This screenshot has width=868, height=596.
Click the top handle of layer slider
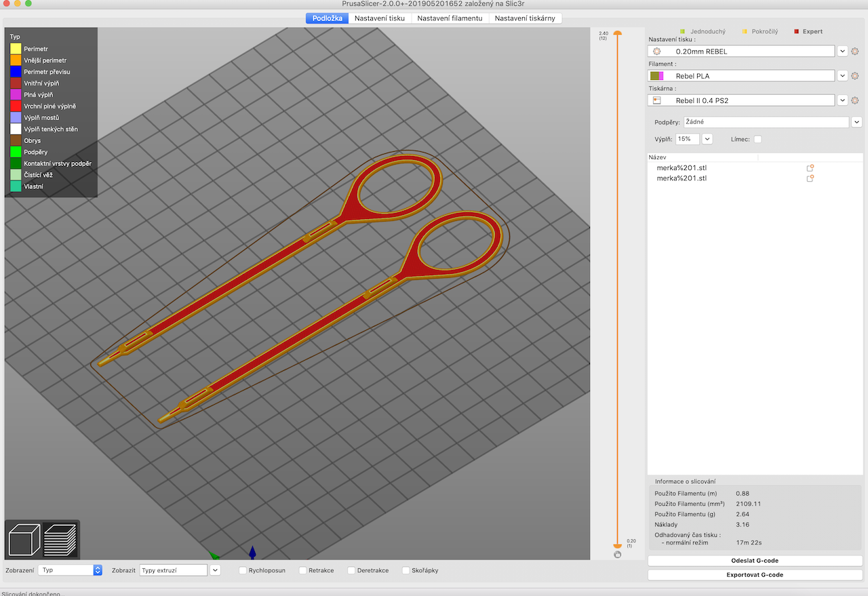(617, 33)
